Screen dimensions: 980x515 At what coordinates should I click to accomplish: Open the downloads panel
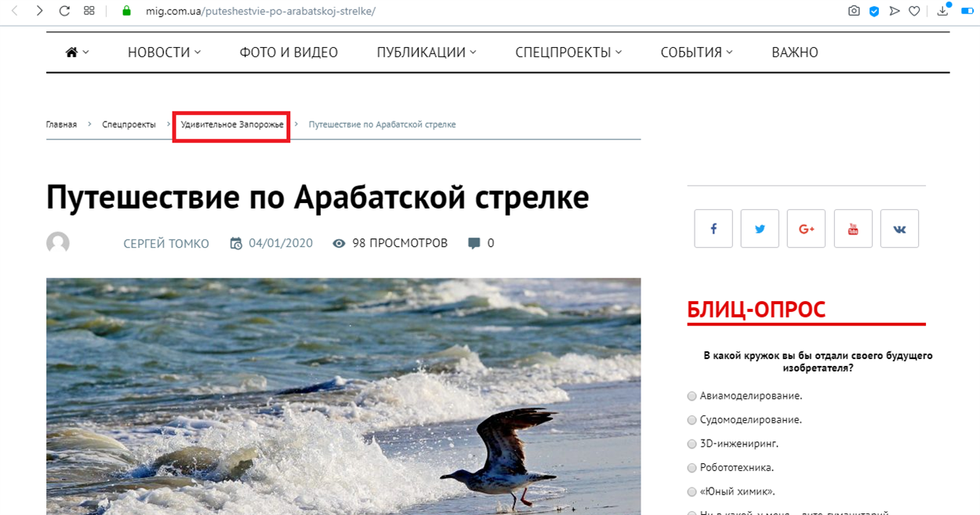943,10
